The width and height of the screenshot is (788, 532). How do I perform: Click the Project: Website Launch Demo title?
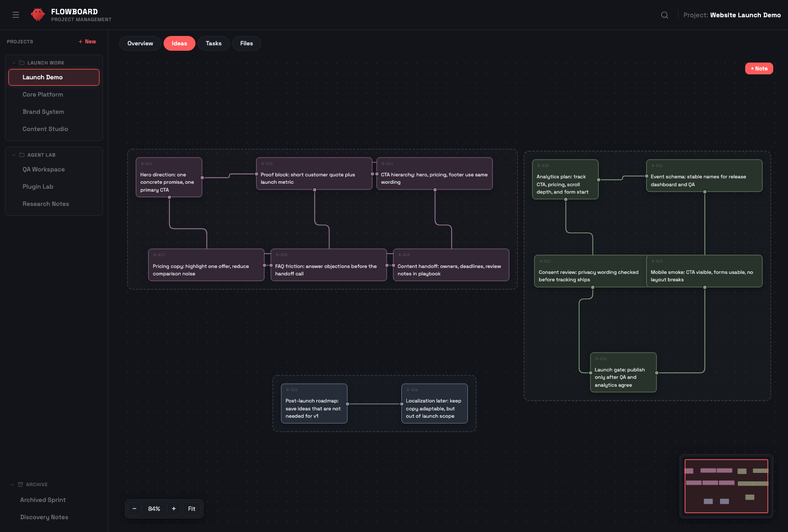click(x=732, y=15)
